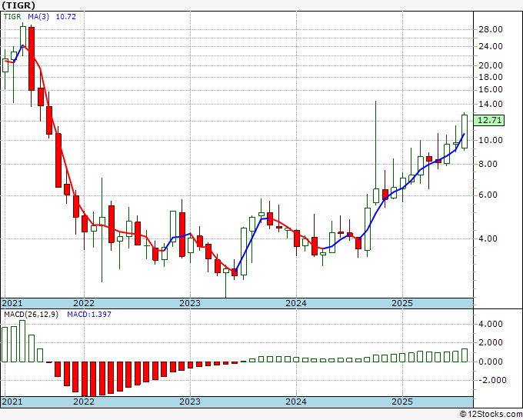Click 2024 on the price chart timeline
The image size is (523, 420).
[296, 303]
